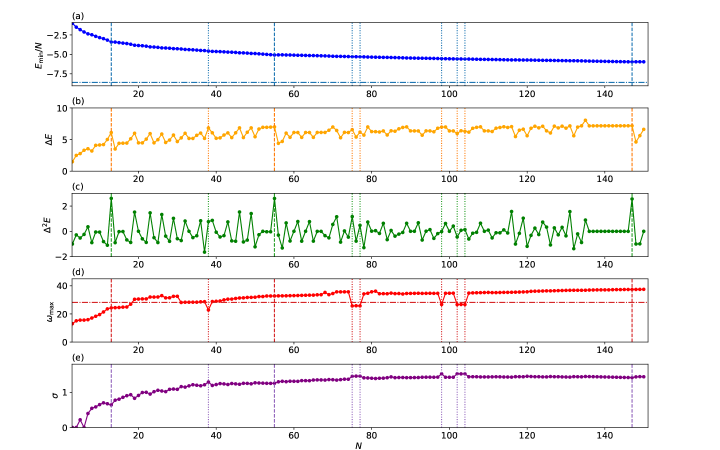Image resolution: width=720 pixels, height=450 pixels.
Task: Click the N x-axis label at the bottom
Action: [359, 446]
